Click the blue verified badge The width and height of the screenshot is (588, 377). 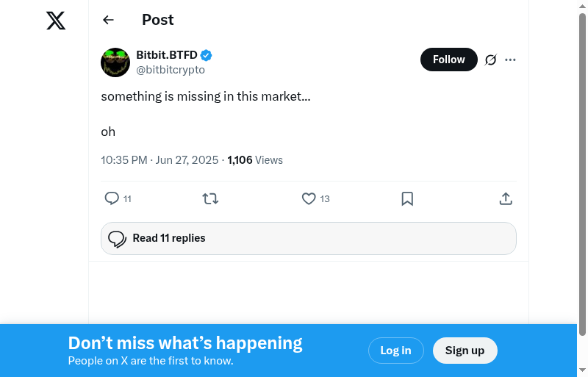(x=207, y=55)
